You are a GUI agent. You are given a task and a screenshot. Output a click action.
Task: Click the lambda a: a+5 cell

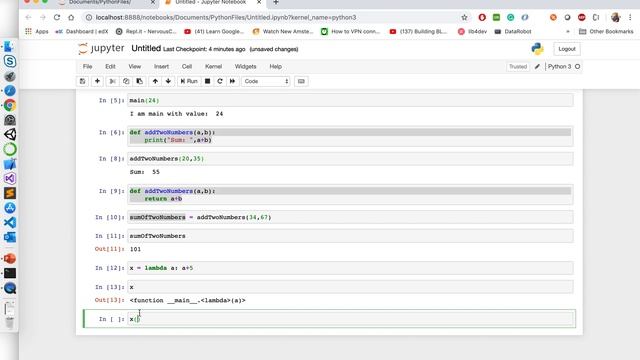tap(350, 268)
